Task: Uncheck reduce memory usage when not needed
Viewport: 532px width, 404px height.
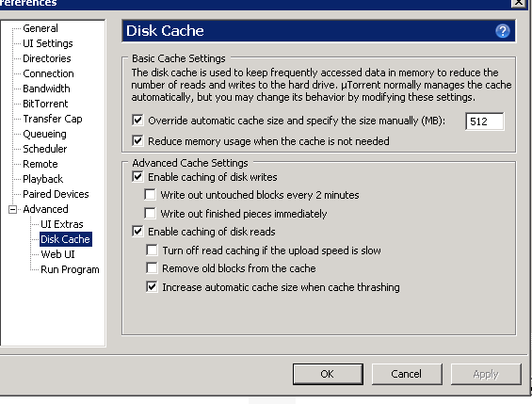Action: pos(137,140)
